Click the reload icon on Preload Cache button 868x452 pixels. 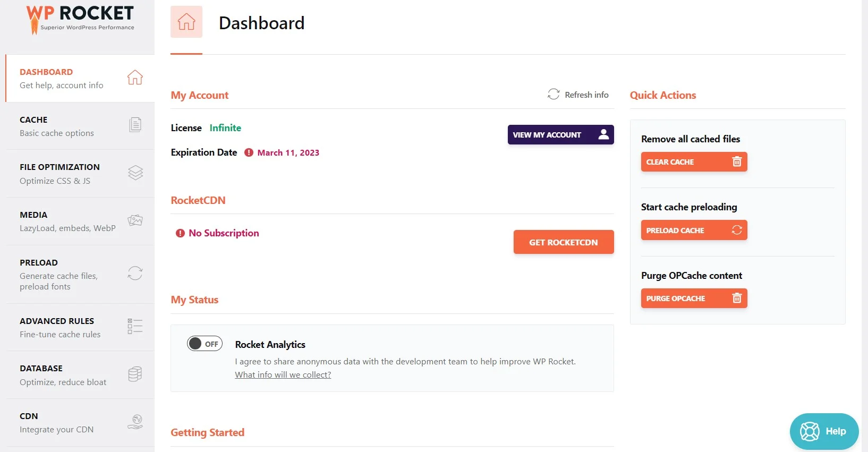737,230
